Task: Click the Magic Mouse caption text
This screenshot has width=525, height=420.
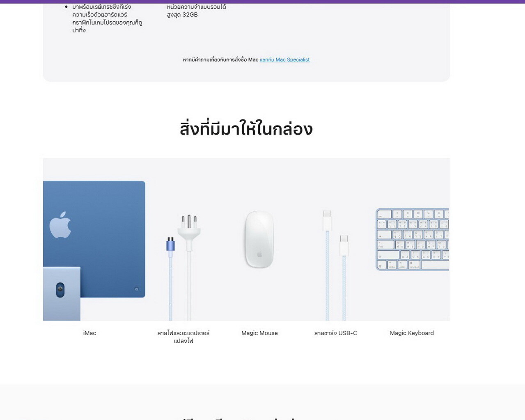Action: 259,333
